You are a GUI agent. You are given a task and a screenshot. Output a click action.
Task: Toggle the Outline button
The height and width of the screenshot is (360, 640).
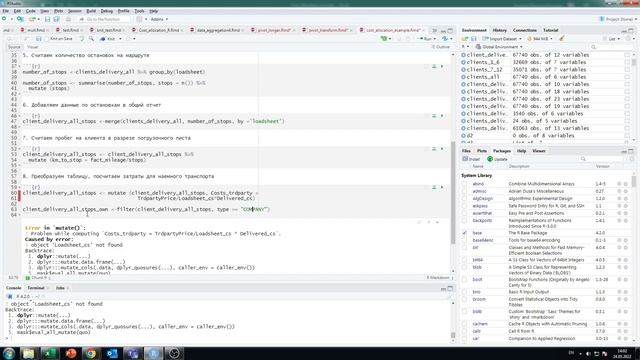(440, 47)
